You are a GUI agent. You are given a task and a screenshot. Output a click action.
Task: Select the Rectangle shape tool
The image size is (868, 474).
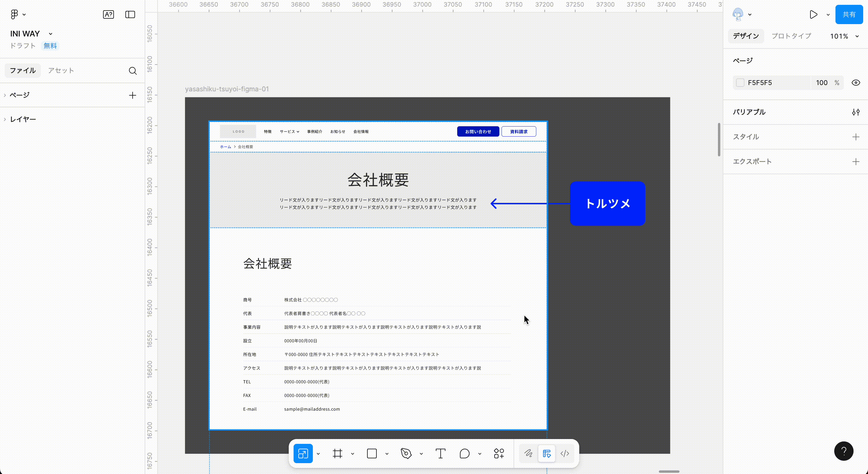point(372,453)
